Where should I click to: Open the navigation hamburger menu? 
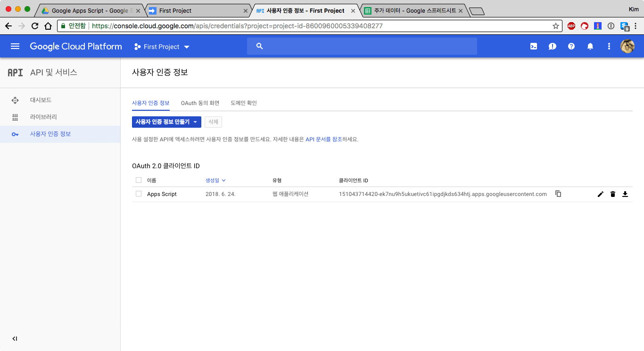pyautogui.click(x=15, y=46)
